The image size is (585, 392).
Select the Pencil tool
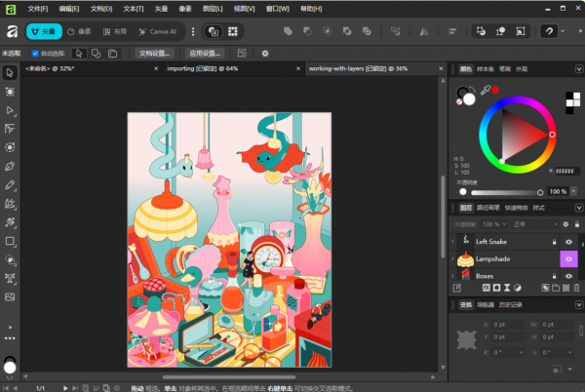point(10,185)
